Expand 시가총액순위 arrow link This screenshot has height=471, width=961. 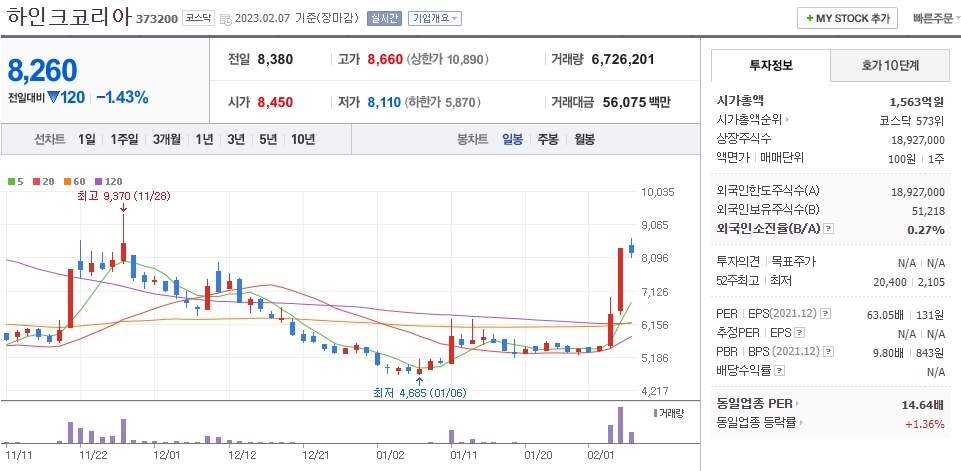(787, 120)
